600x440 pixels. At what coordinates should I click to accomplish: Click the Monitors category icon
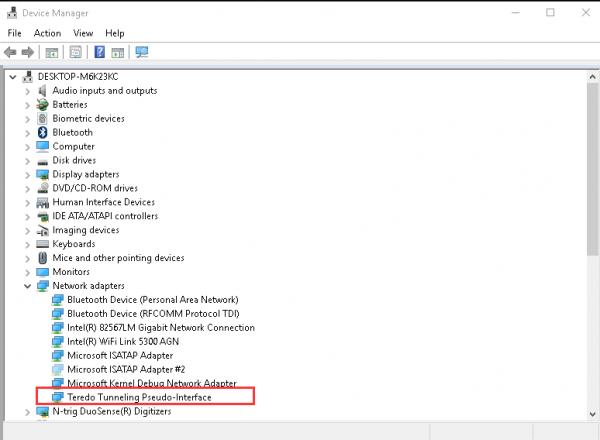(42, 272)
